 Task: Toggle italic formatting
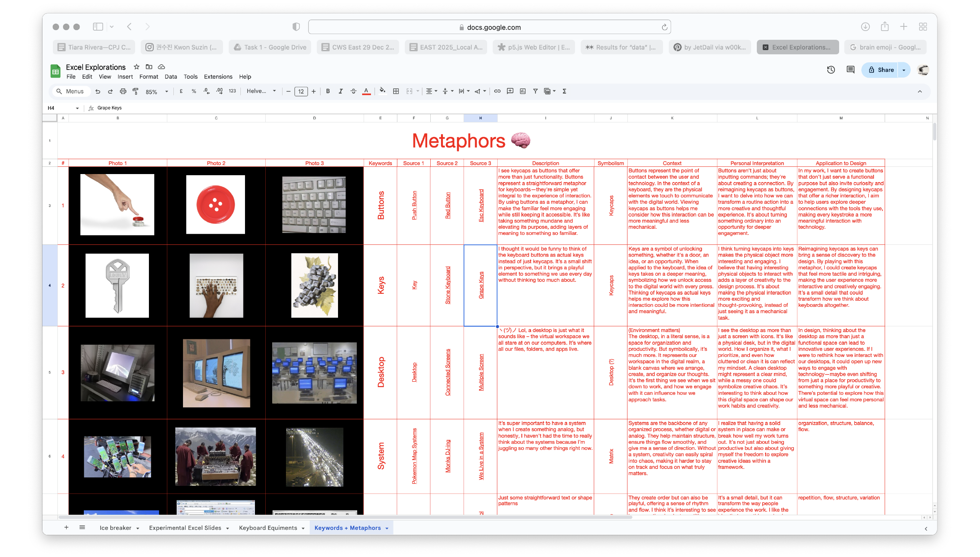click(341, 91)
